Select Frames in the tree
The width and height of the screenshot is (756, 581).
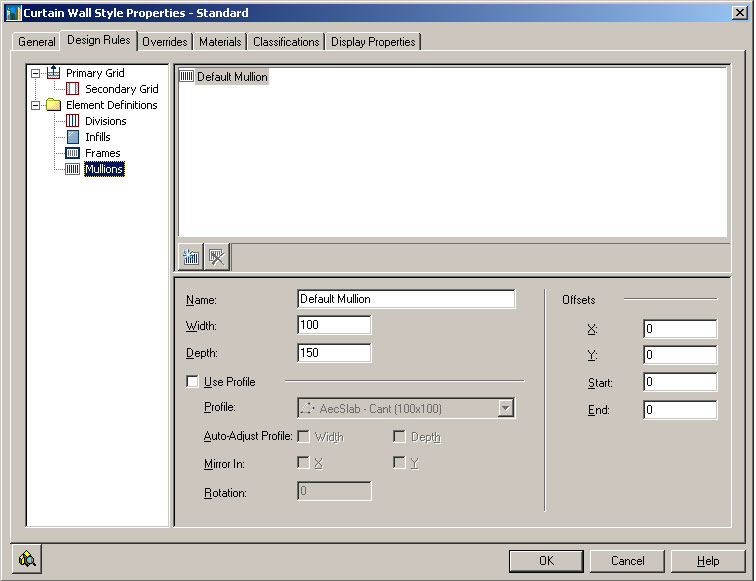103,153
